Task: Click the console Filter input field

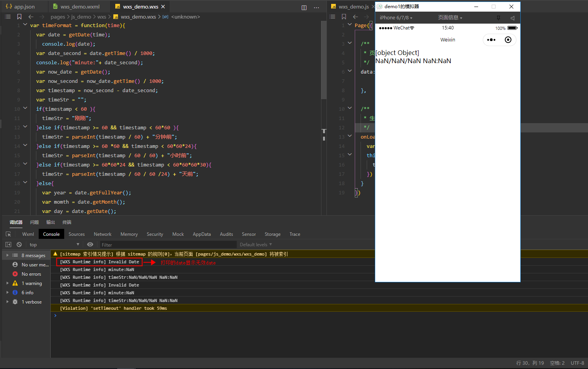Action: coord(168,245)
